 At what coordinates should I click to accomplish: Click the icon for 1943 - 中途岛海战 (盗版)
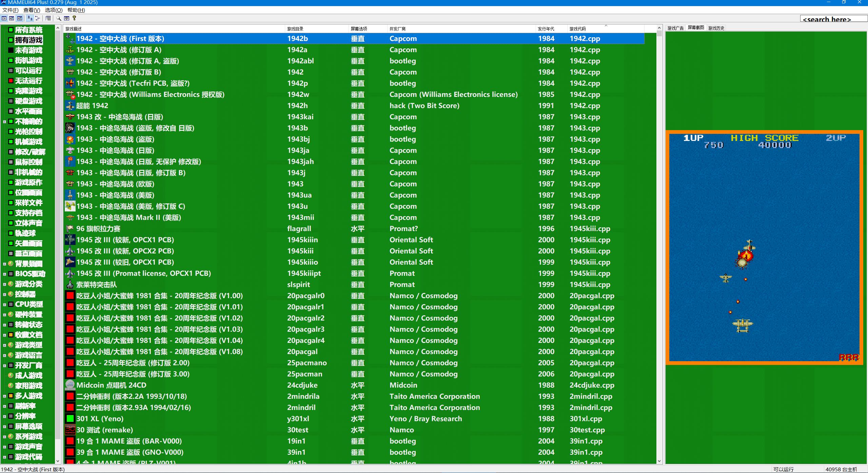(70, 139)
